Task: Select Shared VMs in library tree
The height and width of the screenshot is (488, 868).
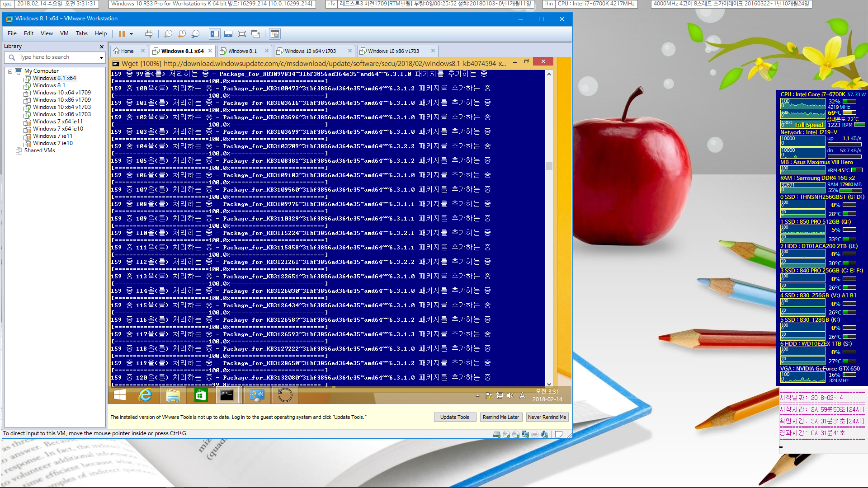Action: [40, 150]
